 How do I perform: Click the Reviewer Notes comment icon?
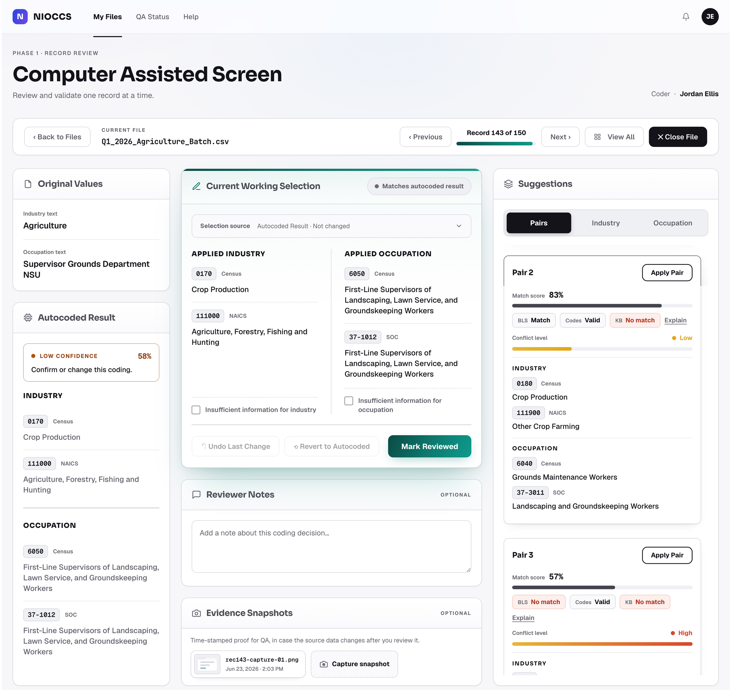point(196,495)
